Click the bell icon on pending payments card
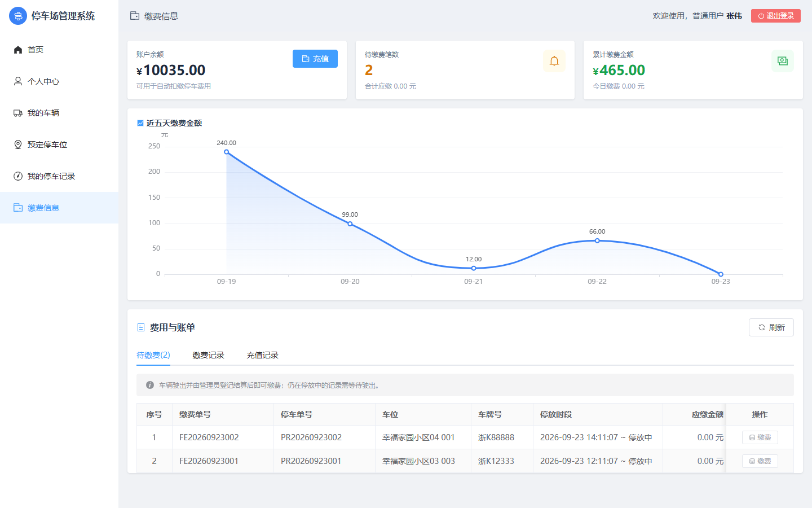812x508 pixels. (x=554, y=61)
